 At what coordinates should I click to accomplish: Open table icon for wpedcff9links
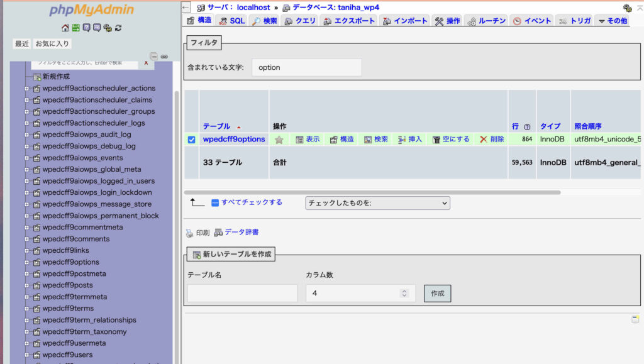pyautogui.click(x=36, y=250)
